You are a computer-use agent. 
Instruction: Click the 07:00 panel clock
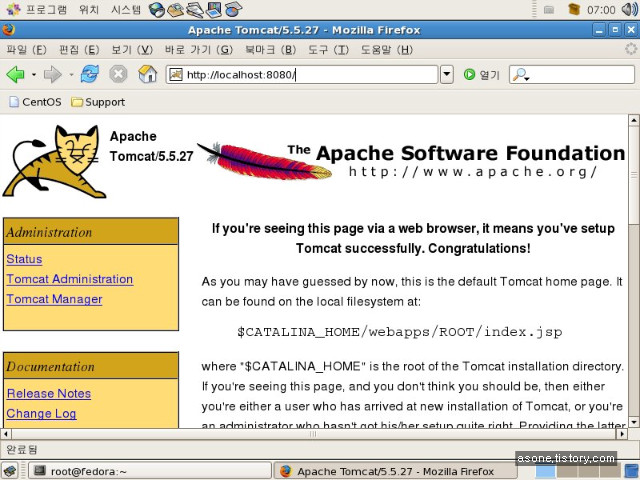[601, 10]
